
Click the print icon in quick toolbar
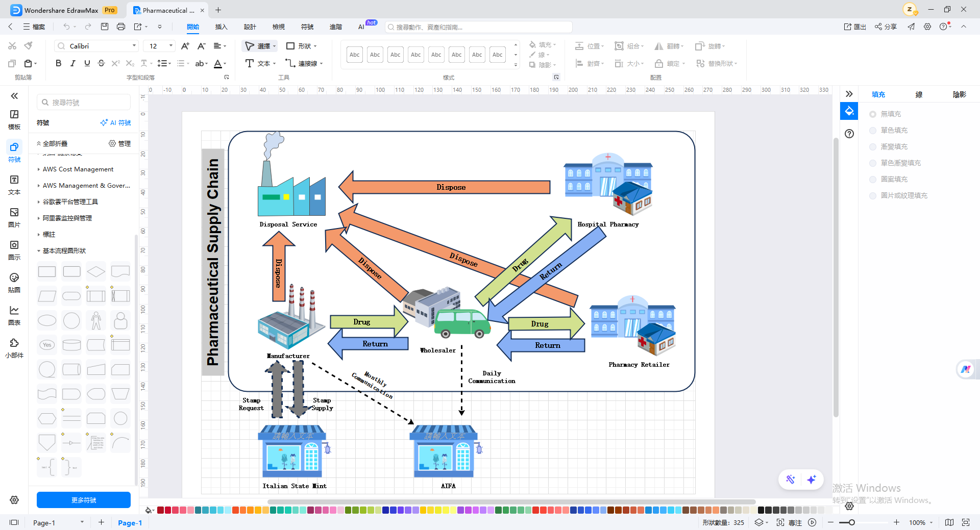(x=121, y=27)
